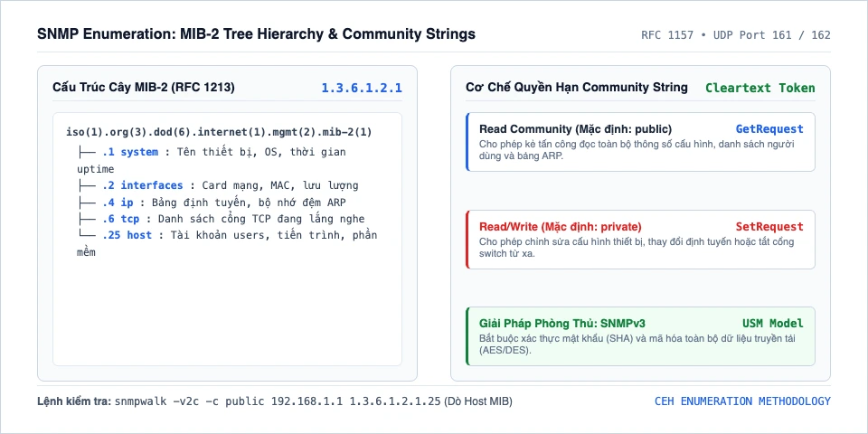
Task: Click the .2 interfaces tree row
Action: [x=218, y=185]
